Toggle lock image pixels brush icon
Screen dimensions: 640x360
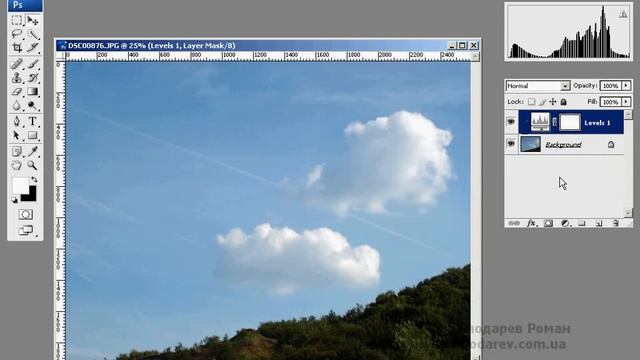click(x=542, y=102)
